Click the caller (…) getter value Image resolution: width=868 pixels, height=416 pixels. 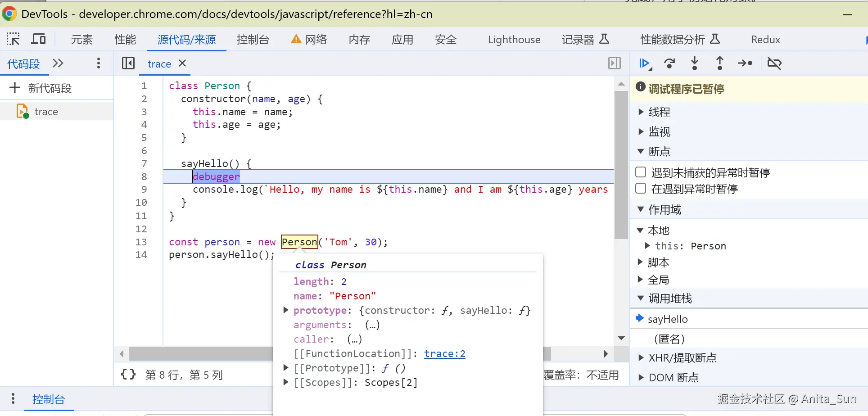(354, 339)
